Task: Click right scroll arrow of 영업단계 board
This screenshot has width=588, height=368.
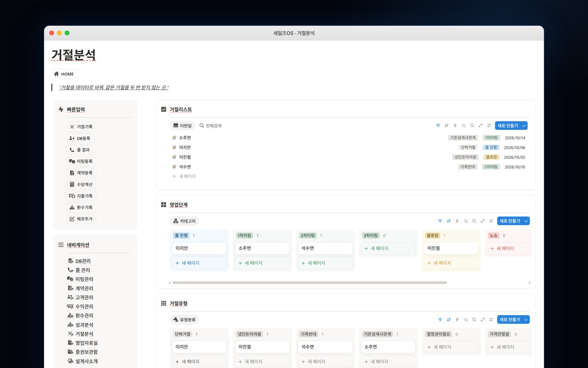Action: 530,283
